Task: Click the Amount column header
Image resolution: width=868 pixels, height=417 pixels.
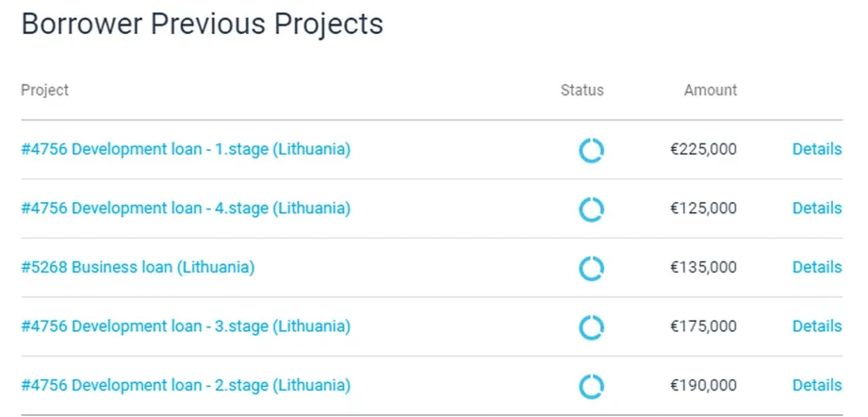Action: coord(711,91)
